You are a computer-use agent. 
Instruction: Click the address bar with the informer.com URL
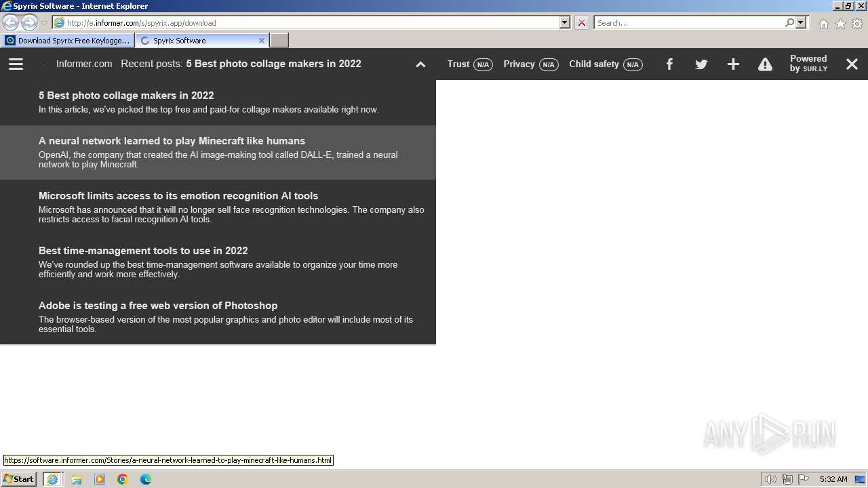click(305, 22)
